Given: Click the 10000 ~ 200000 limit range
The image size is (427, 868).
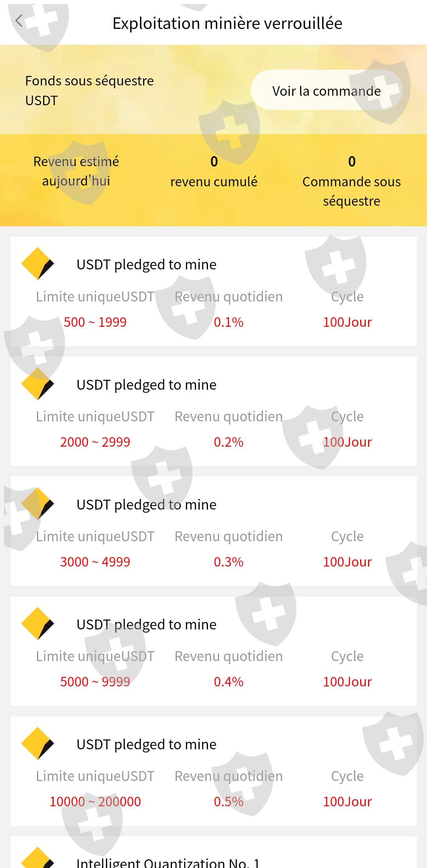Looking at the screenshot, I should pos(95,802).
